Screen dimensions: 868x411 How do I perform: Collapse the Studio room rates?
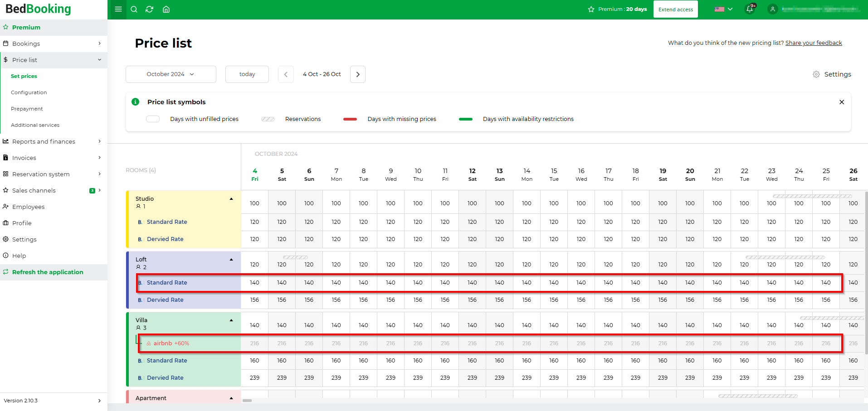[x=231, y=199]
